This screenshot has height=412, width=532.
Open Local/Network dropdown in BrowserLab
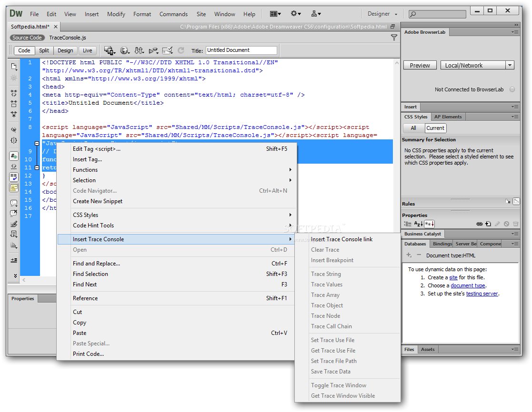477,65
